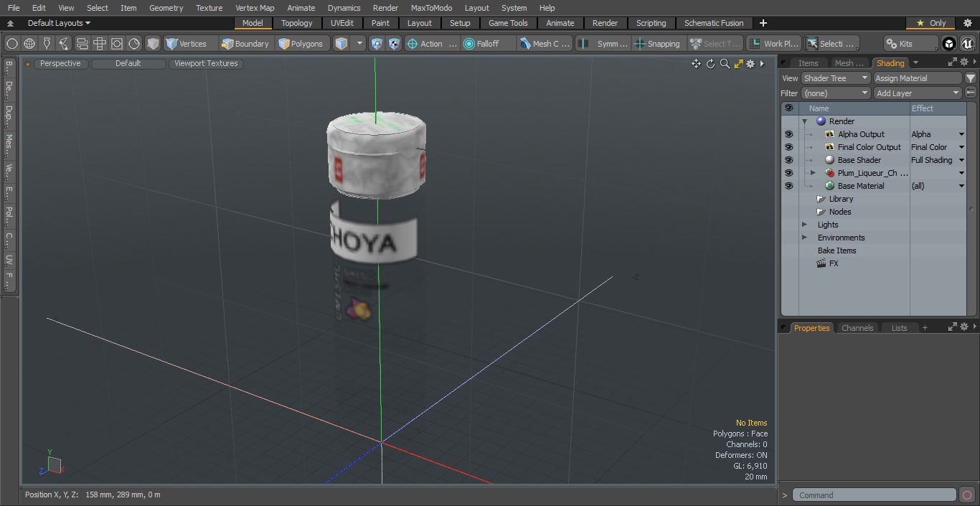Toggle visibility of Base Material
The height and width of the screenshot is (506, 980).
[788, 186]
